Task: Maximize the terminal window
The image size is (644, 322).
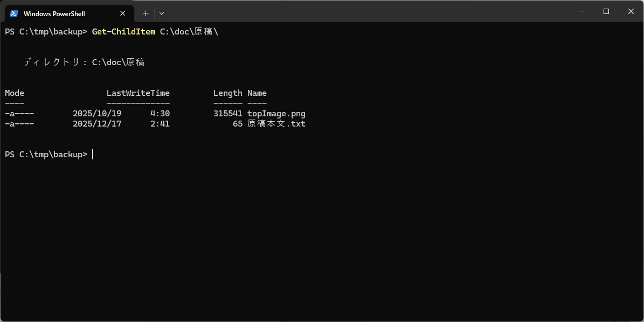Action: tap(606, 11)
